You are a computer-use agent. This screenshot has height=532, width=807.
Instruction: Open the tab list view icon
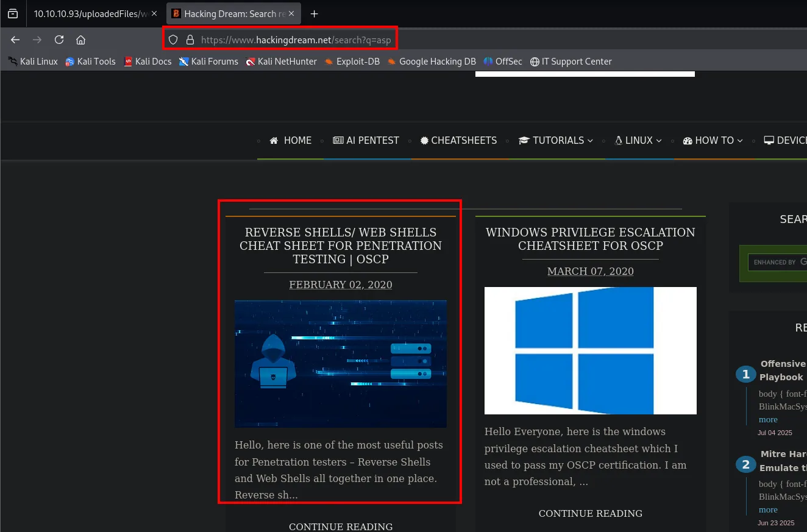[x=13, y=13]
